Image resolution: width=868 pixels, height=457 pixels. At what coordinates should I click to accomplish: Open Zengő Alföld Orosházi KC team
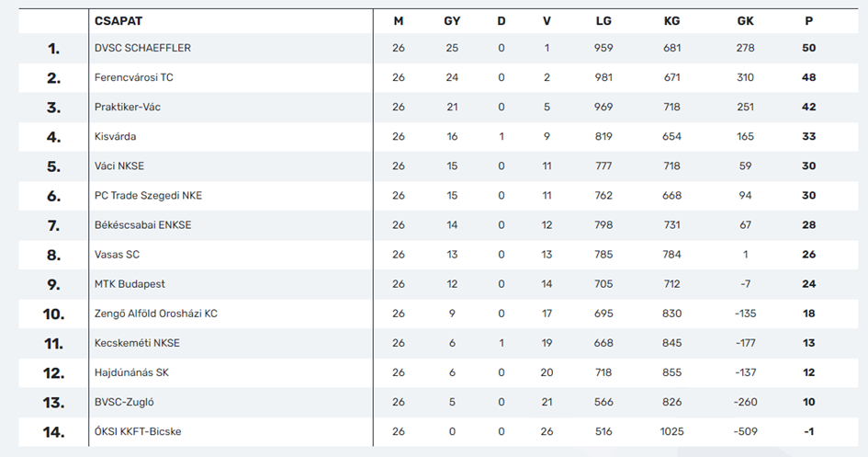click(155, 314)
